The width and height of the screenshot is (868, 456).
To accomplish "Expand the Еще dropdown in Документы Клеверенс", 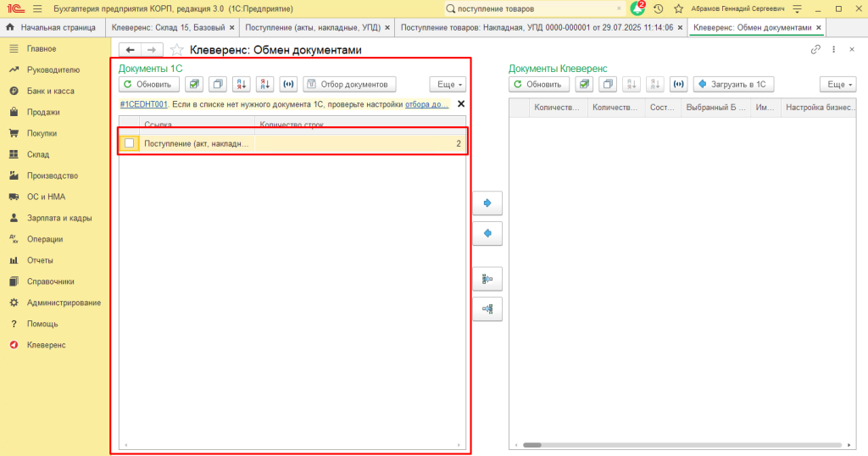I will point(837,84).
